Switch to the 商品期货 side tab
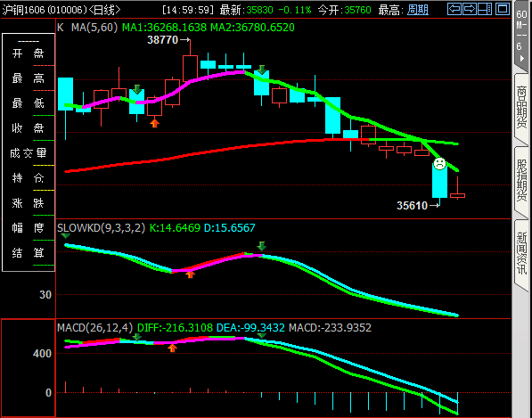532x418 pixels. coord(521,107)
